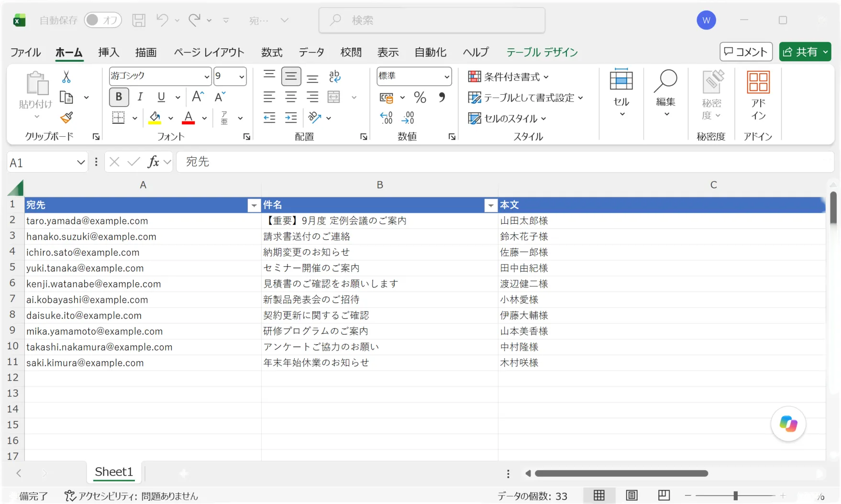This screenshot has height=504, width=841.
Task: Decrease decimal places icon
Action: pos(408,118)
